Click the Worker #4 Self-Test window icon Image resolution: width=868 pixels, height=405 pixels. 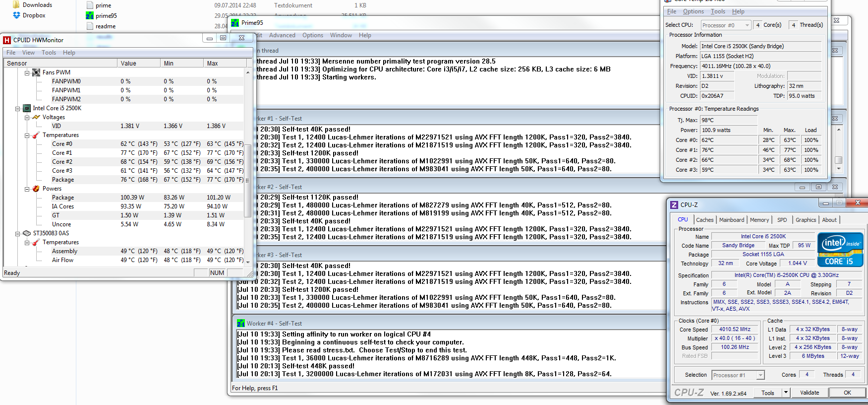pos(241,323)
